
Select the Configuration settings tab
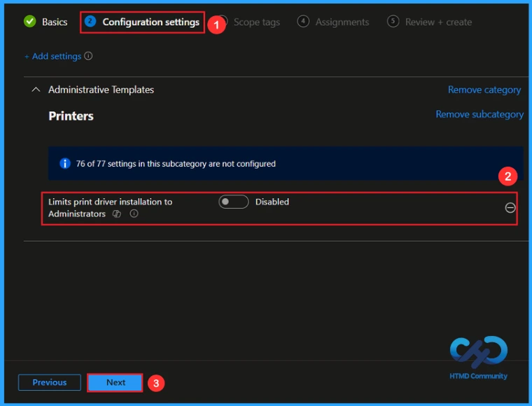pos(142,22)
